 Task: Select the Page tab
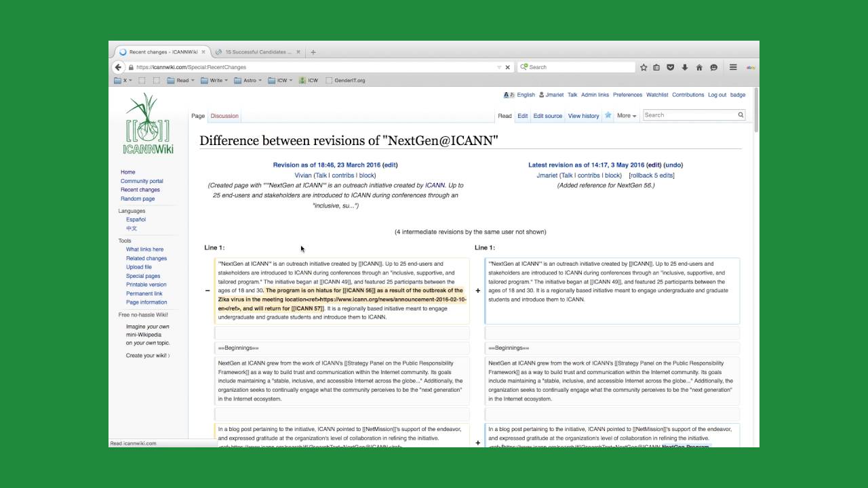(198, 116)
